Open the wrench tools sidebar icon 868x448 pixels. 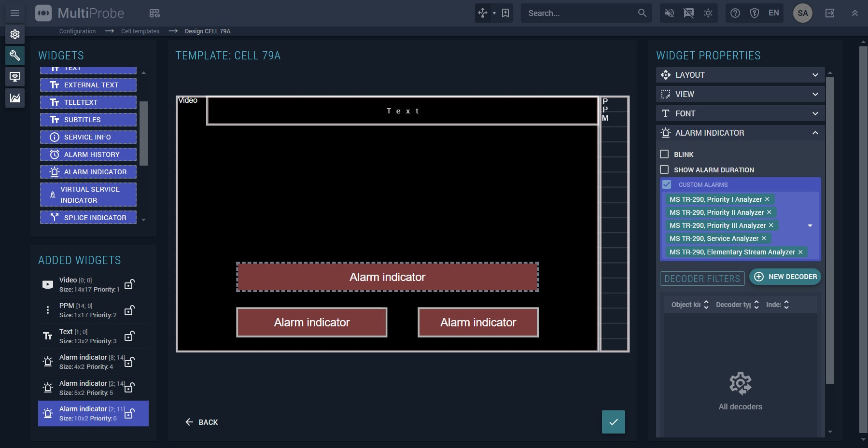click(15, 56)
